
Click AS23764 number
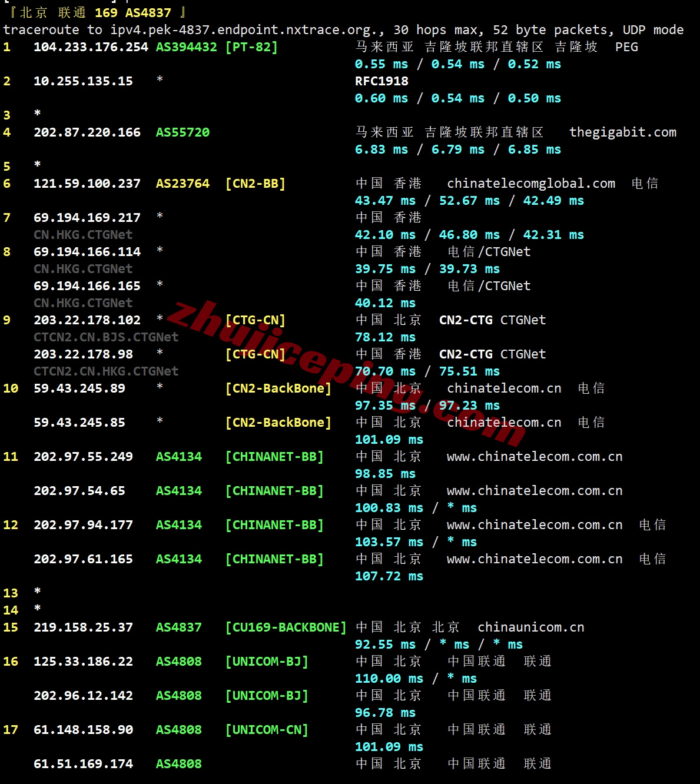(x=183, y=184)
